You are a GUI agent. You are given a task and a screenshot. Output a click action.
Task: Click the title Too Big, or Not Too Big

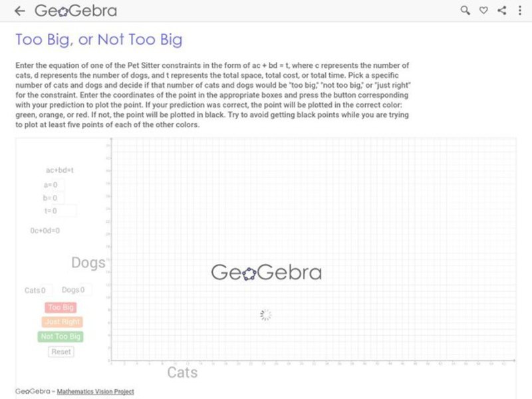point(97,40)
